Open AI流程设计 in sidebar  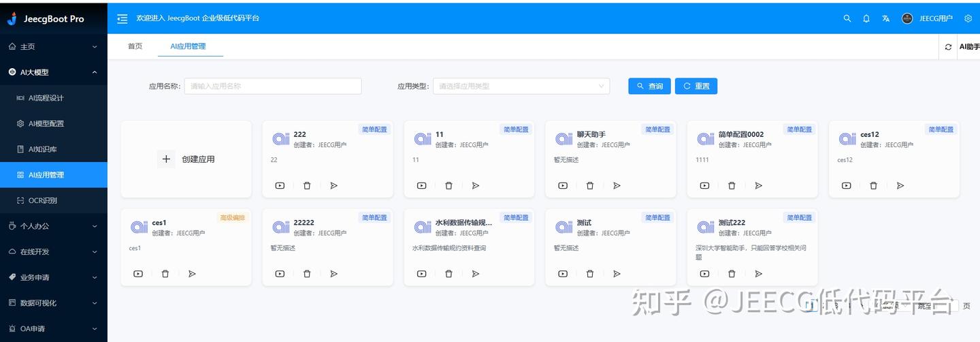54,98
